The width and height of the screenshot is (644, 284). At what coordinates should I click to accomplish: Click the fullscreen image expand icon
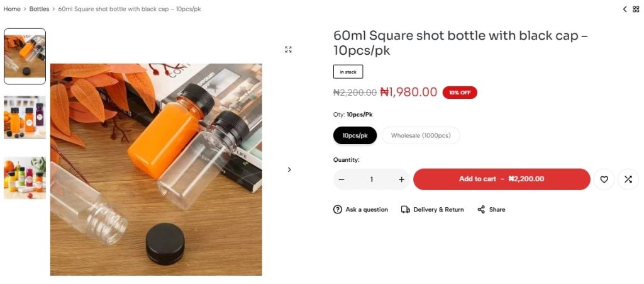point(288,50)
